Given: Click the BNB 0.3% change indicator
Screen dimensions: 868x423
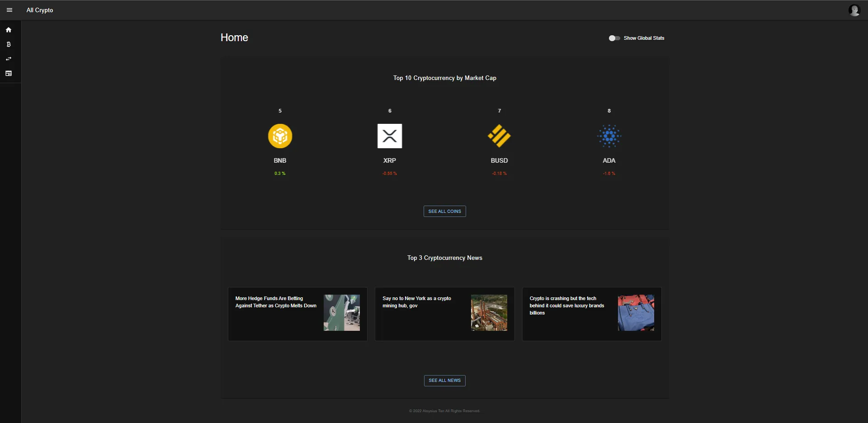Looking at the screenshot, I should coord(280,173).
